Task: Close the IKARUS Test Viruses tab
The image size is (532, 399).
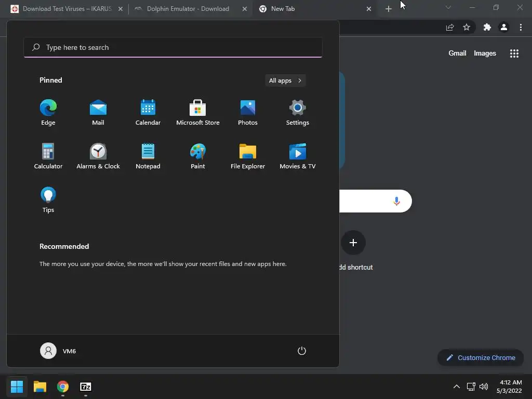Action: point(121,9)
